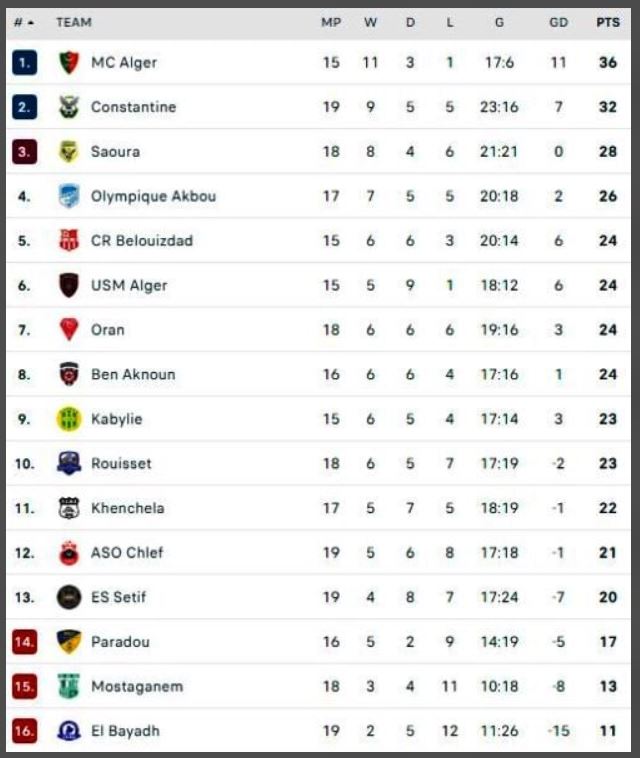Viewport: 640px width, 758px height.
Task: Click the USM Alger black crest
Action: coord(68,285)
